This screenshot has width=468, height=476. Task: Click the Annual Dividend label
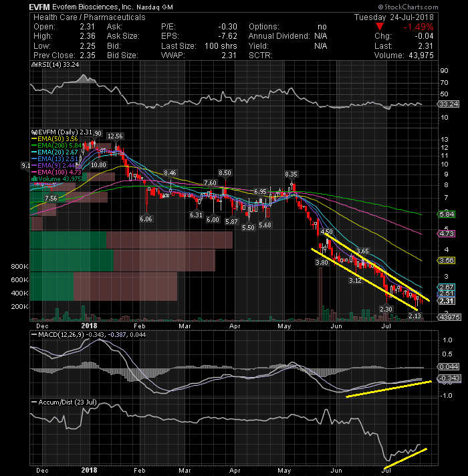pos(279,36)
